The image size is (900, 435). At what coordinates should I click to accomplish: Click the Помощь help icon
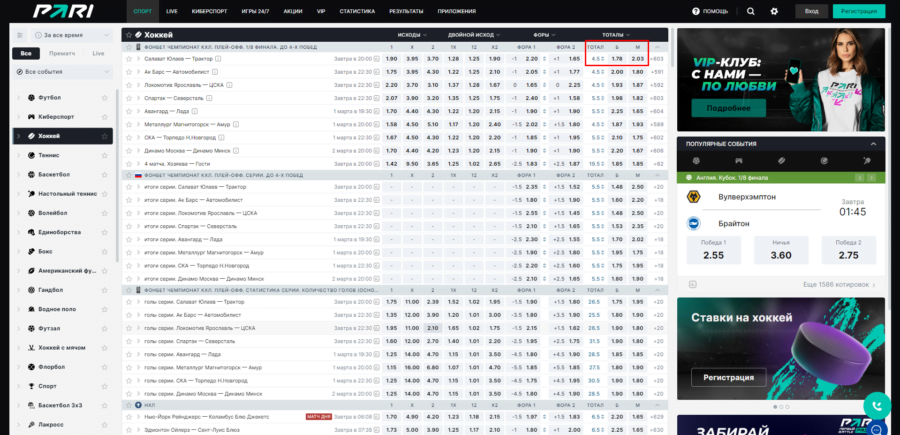point(697,11)
